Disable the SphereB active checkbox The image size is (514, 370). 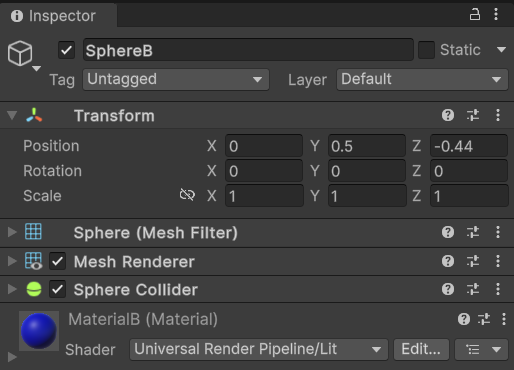click(x=66, y=50)
